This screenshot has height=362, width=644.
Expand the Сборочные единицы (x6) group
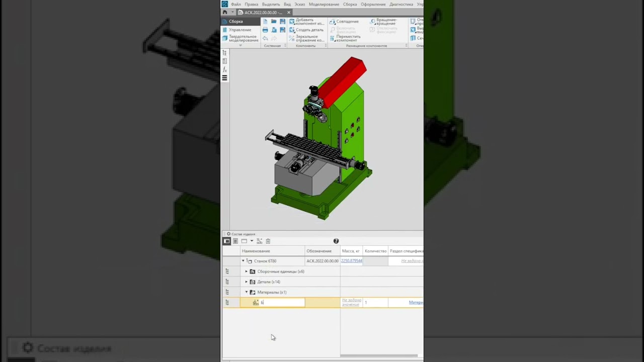tap(247, 271)
